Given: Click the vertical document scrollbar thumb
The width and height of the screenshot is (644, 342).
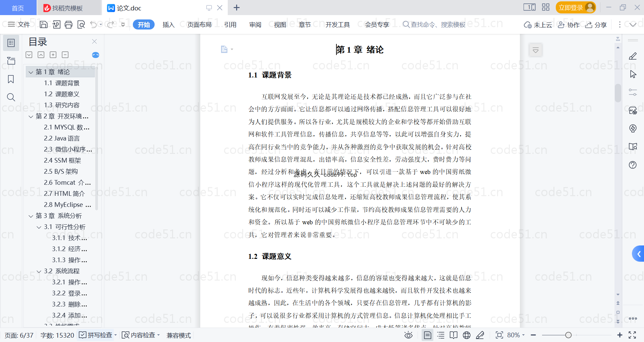Looking at the screenshot, I should tap(618, 93).
